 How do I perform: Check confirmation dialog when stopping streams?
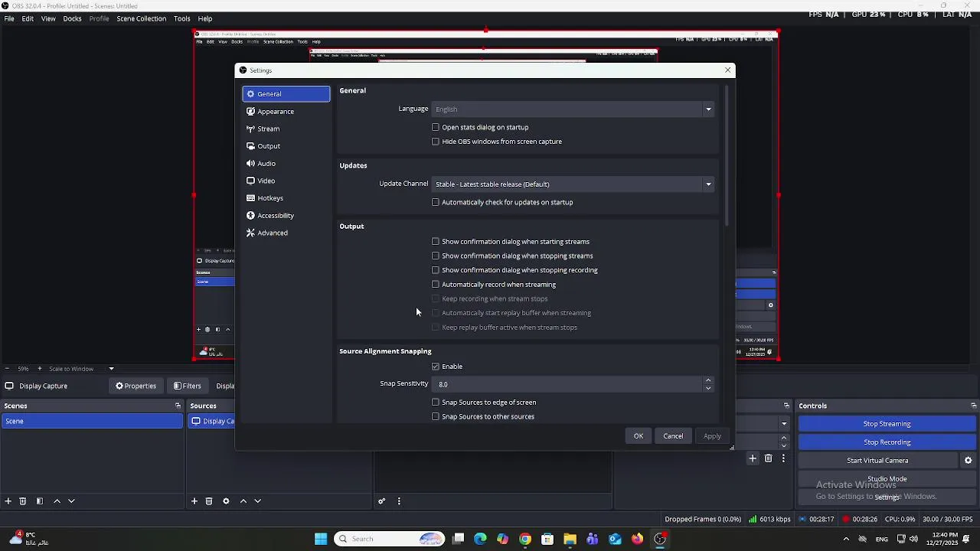436,256
